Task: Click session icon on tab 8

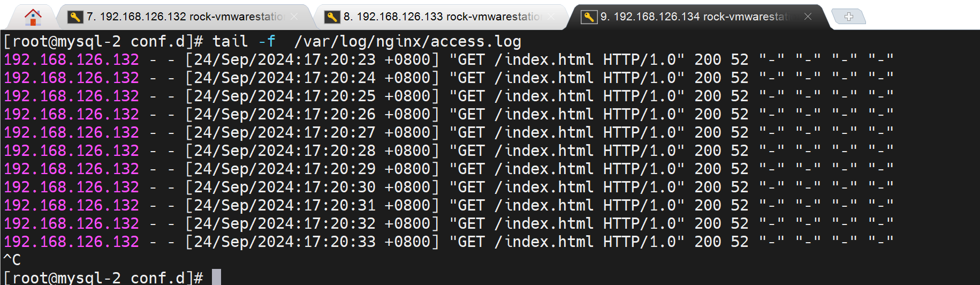Action: pyautogui.click(x=332, y=17)
